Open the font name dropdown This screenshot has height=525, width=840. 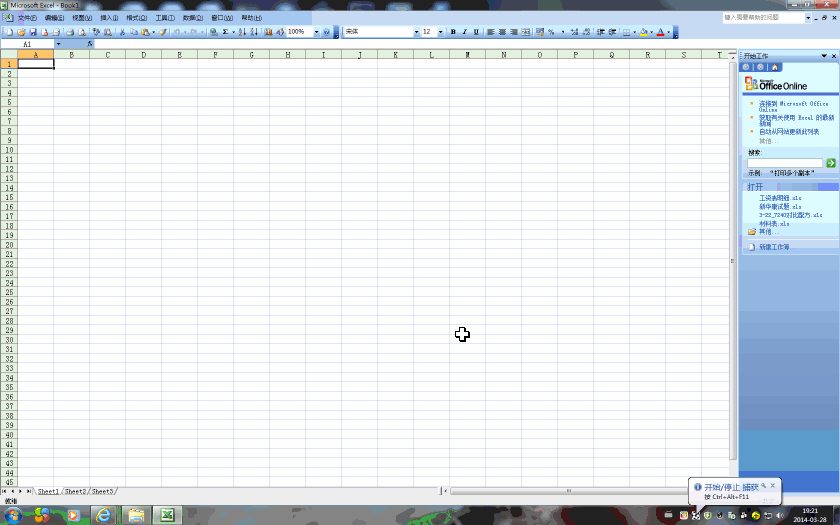point(416,32)
